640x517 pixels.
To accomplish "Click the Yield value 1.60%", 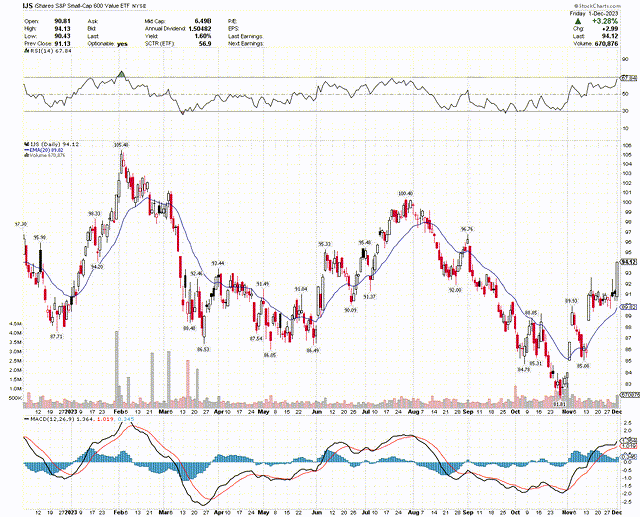I will (204, 36).
